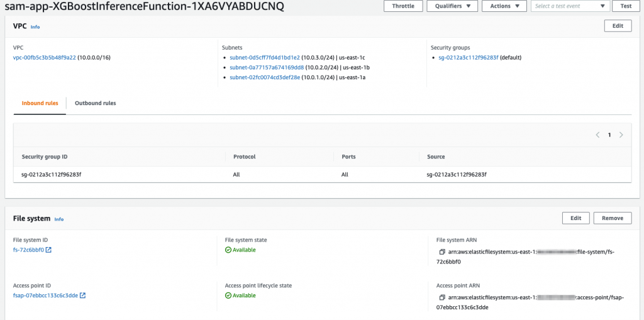Screen dimensions: 644x320
Task: Click the green Available icon under File system state
Action: pos(228,250)
